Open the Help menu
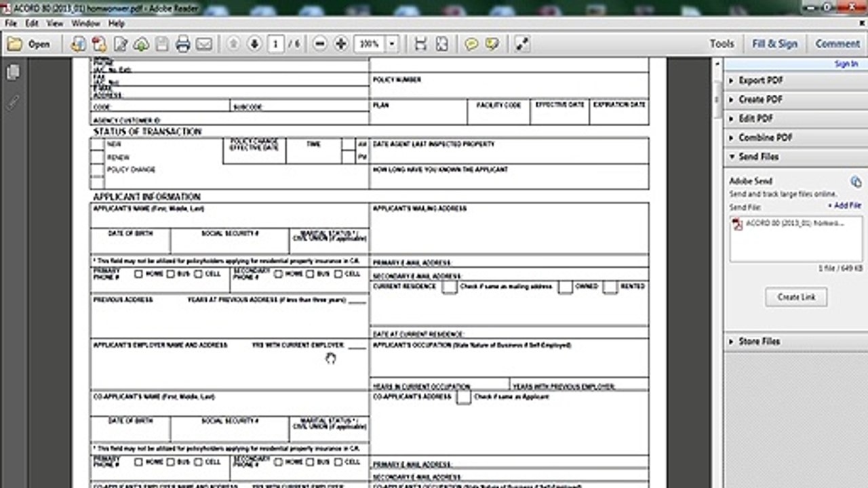Viewport: 868px width, 488px height. (117, 23)
